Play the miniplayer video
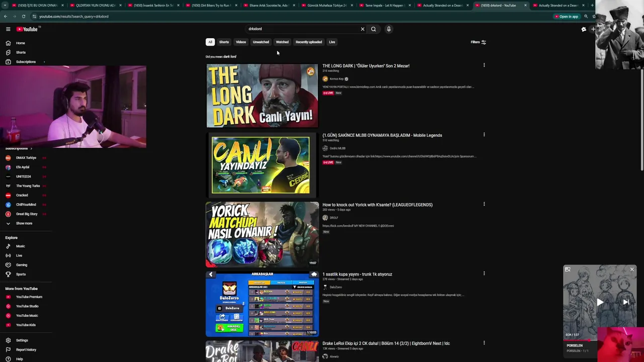644x362 pixels. tap(600, 302)
